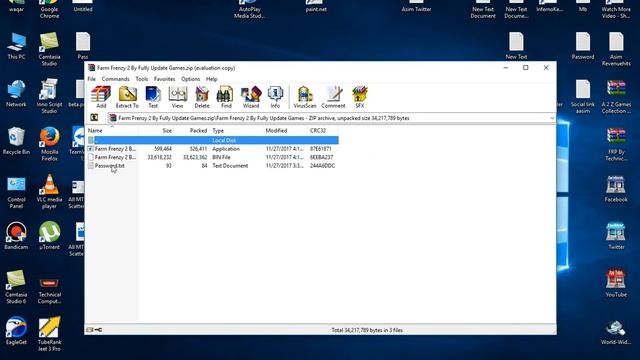Select Recycle Bin desktop icon

(x=16, y=141)
